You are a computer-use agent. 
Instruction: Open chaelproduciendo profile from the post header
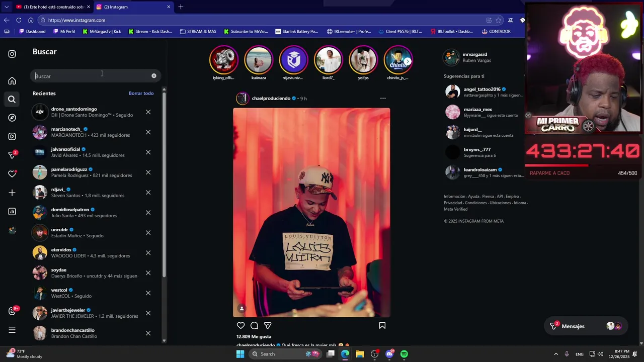(x=271, y=98)
